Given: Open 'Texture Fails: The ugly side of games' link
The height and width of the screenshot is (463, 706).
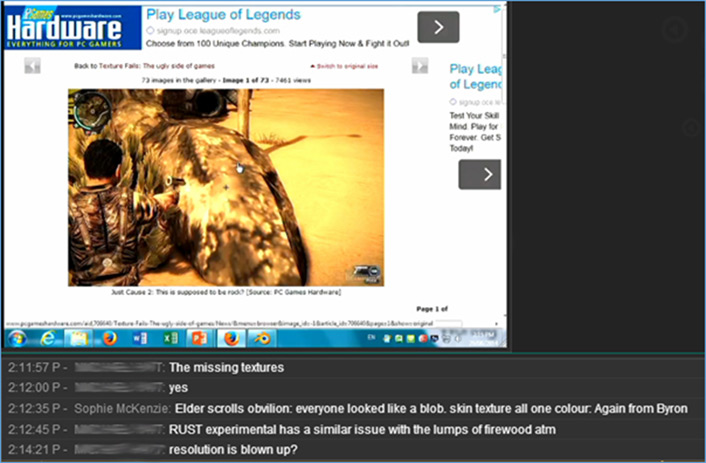Looking at the screenshot, I should (x=156, y=66).
